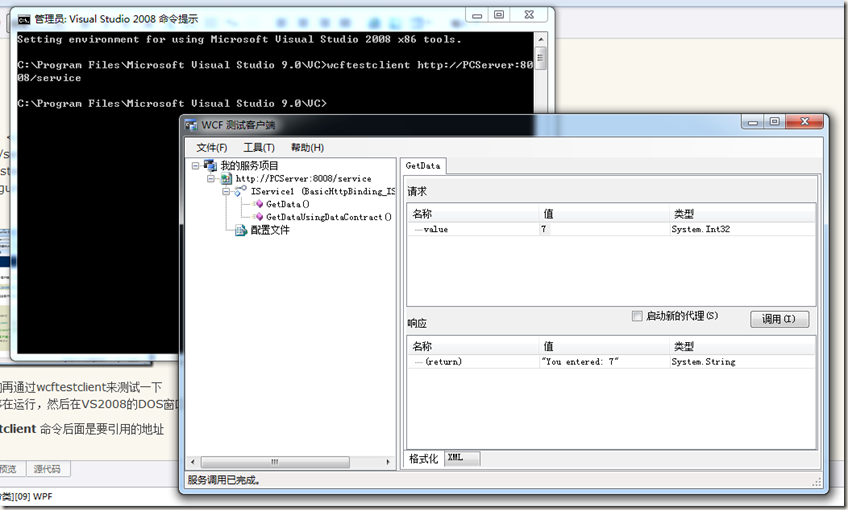Screen dimensions: 848x510
Task: Click the GetDataUsingDataContract() operation icon
Action: [259, 217]
